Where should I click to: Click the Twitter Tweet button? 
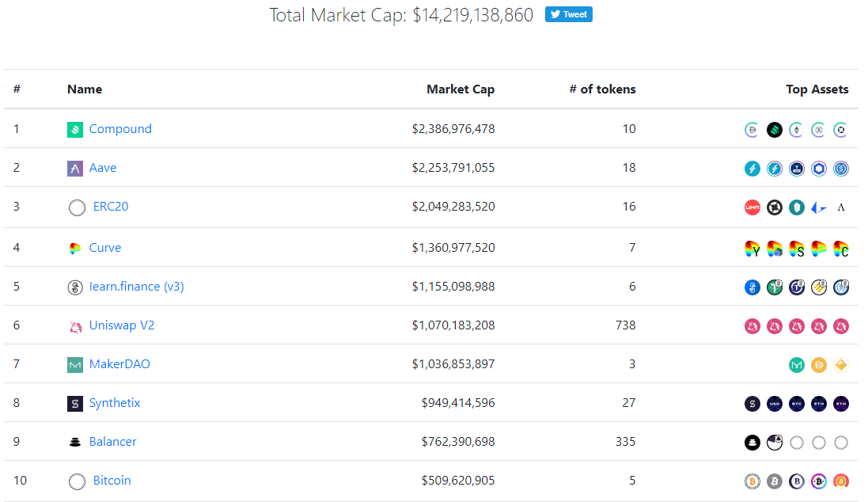click(569, 14)
